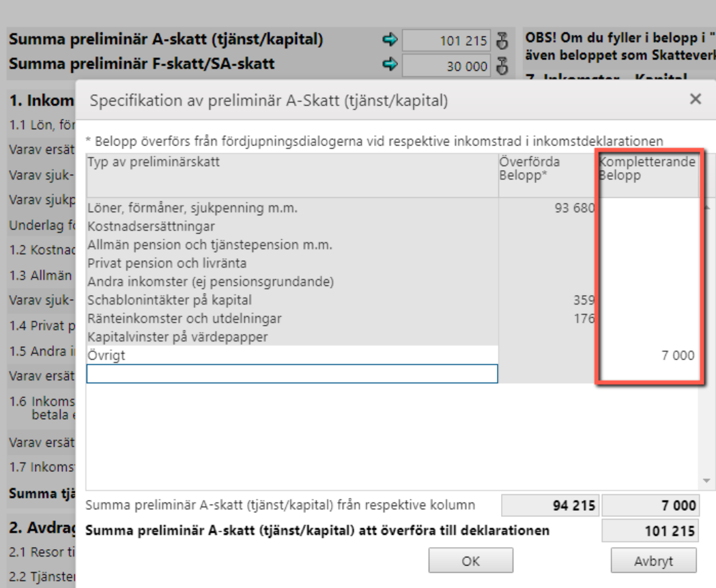The image size is (716, 588).
Task: Click the 101 215 total in the dialog
Action: point(650,531)
